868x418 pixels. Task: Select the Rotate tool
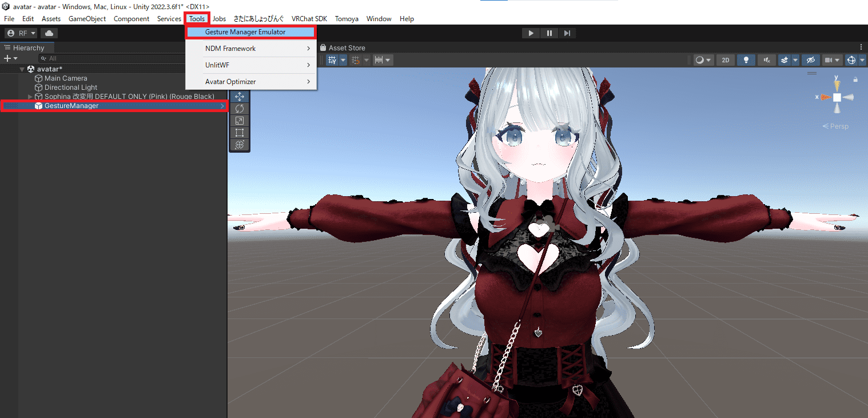pyautogui.click(x=240, y=109)
